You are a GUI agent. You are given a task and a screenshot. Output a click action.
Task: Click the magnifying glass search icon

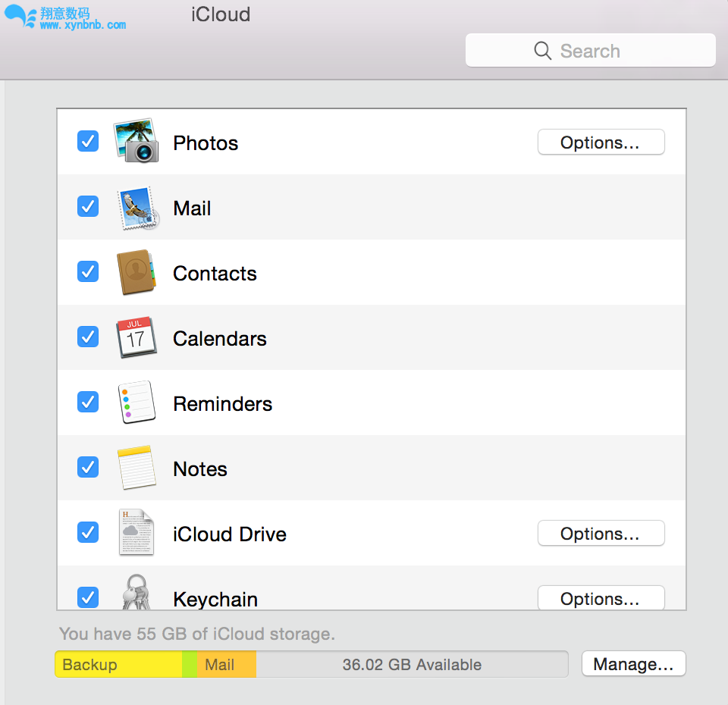tap(542, 51)
